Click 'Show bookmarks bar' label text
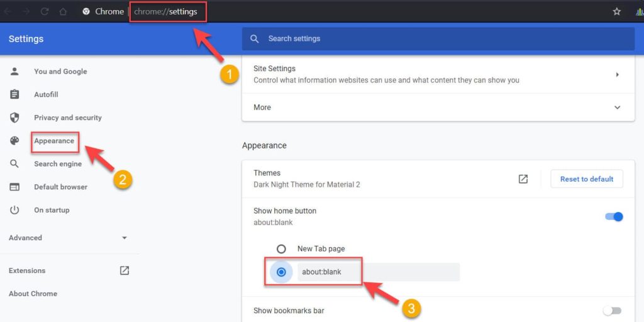Image resolution: width=644 pixels, height=322 pixels. click(x=289, y=311)
